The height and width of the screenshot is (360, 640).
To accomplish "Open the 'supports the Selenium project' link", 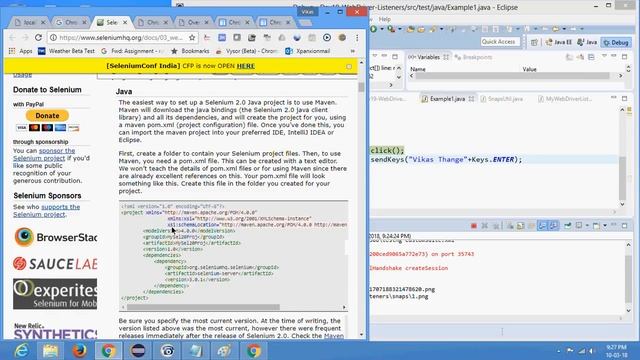I will coord(46,211).
